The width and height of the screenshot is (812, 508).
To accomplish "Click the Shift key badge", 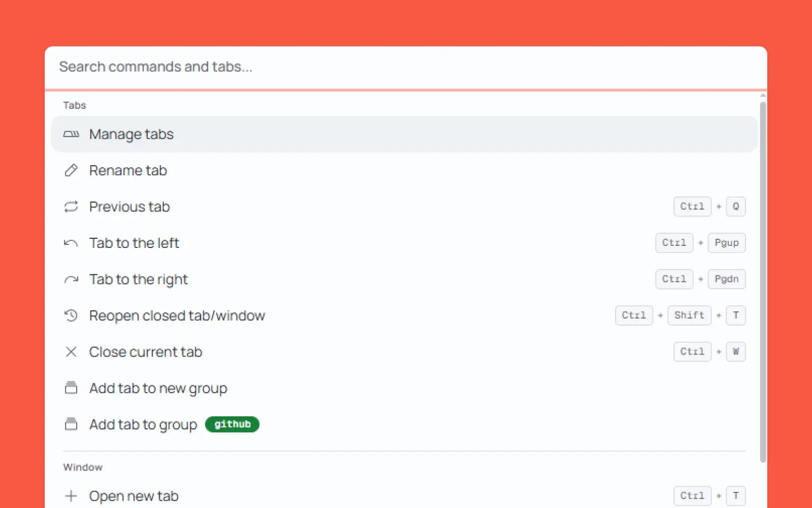I will [689, 315].
